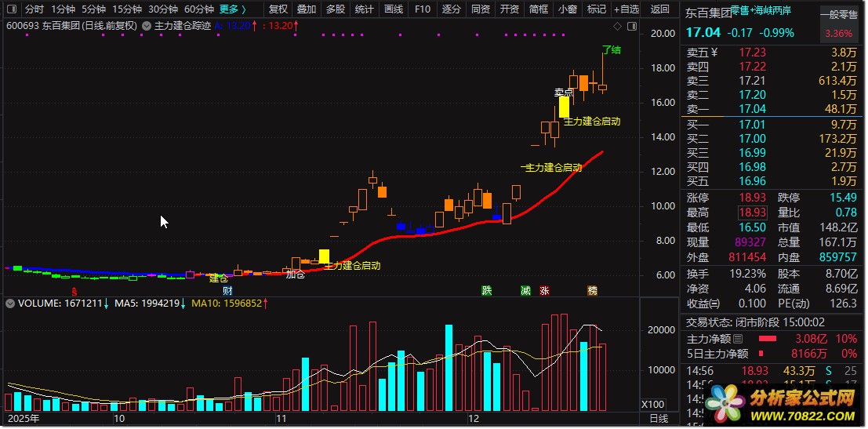
Task: Select the 15分钟 period tab
Action: click(x=127, y=9)
